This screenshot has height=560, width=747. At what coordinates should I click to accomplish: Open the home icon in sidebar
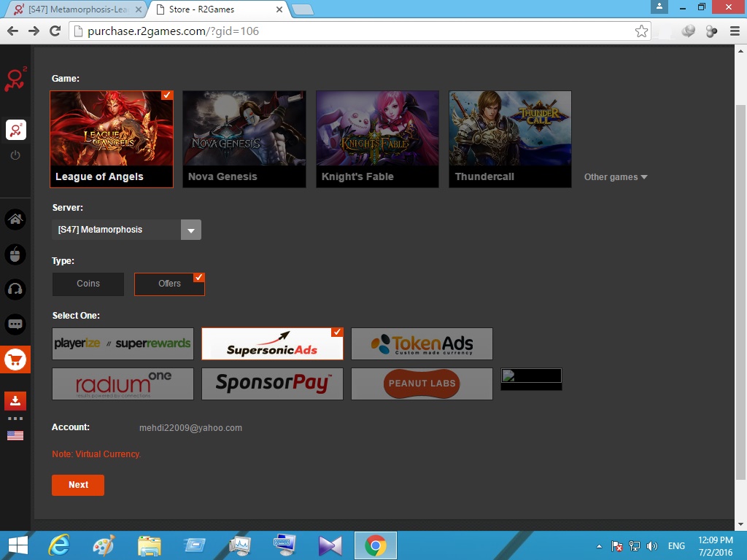point(15,219)
